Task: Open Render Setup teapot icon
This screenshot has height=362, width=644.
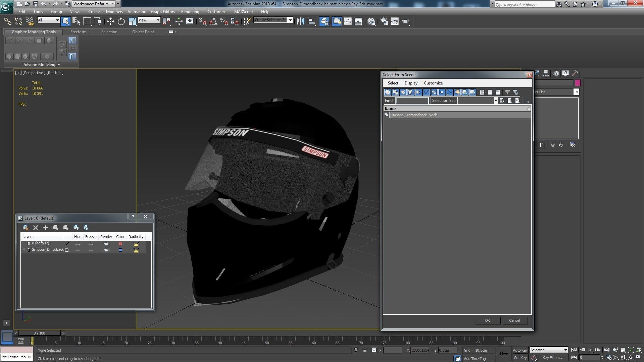Action: (x=384, y=21)
